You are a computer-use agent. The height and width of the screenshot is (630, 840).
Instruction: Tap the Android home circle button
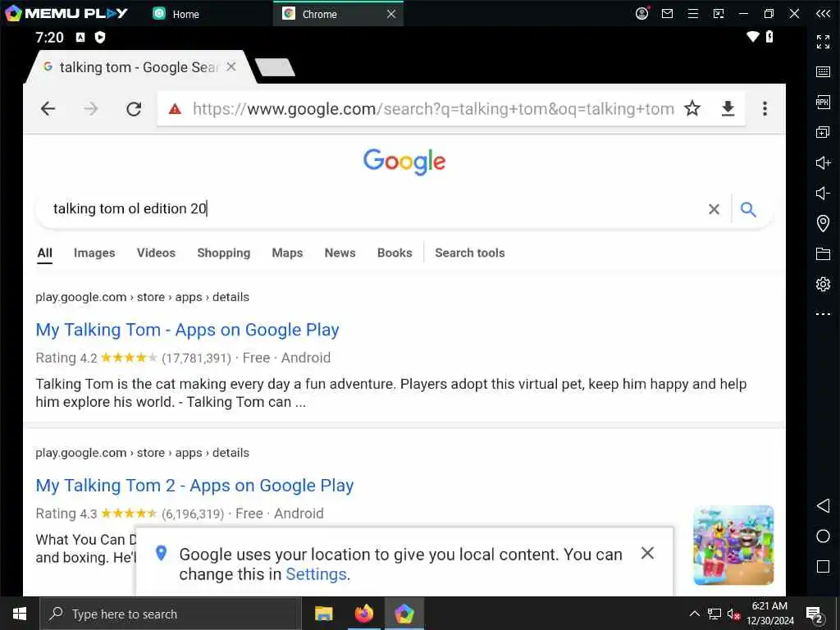(823, 536)
